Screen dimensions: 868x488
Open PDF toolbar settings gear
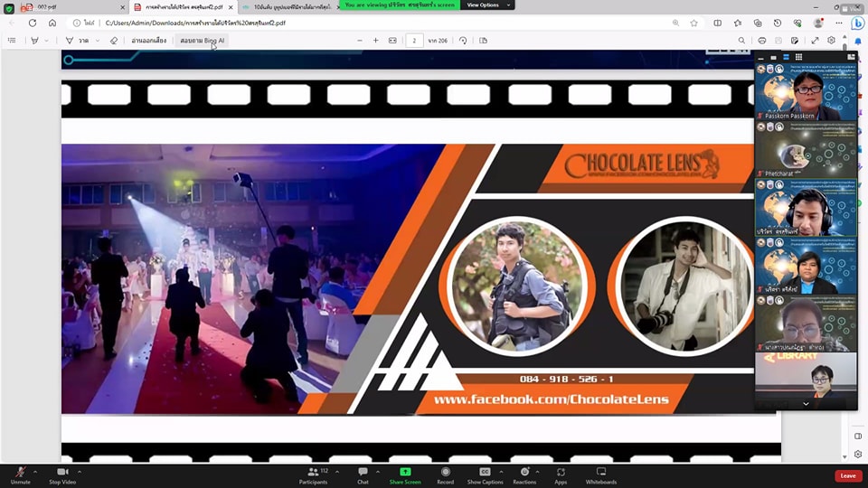pyautogui.click(x=831, y=41)
